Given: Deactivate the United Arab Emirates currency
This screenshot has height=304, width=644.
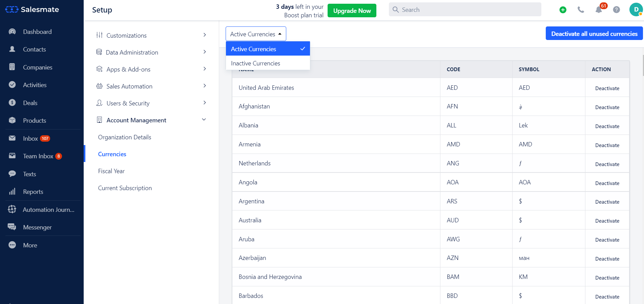Looking at the screenshot, I should tap(607, 88).
